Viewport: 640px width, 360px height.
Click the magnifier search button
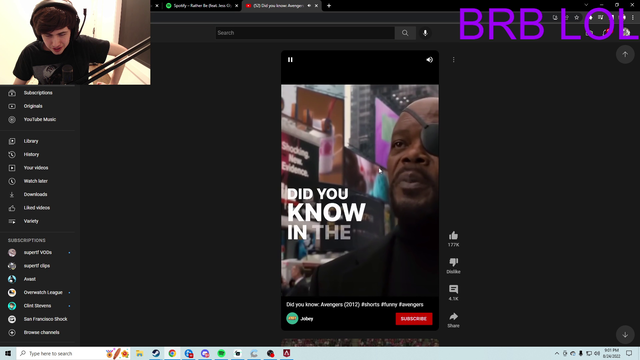coord(405,33)
